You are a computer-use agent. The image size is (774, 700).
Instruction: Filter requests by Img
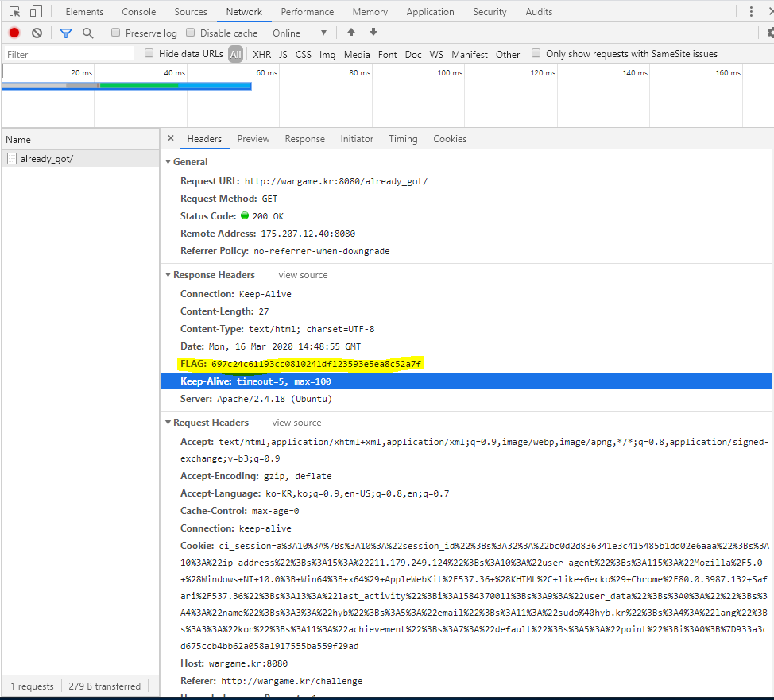pos(327,54)
